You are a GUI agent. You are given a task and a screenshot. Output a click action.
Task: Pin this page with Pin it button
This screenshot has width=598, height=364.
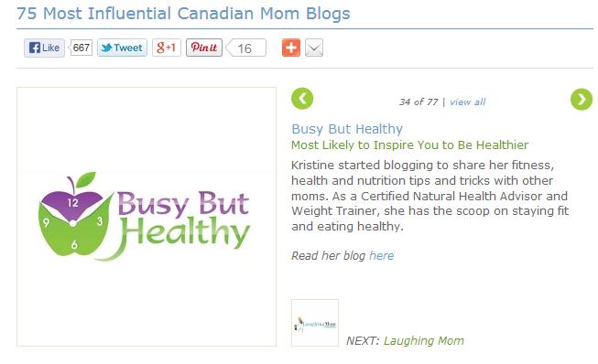tap(204, 48)
